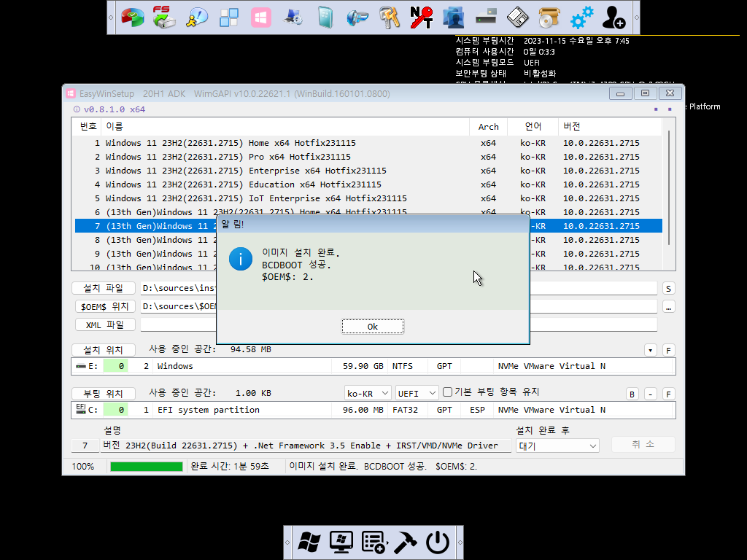747x560 pixels.
Task: Click the XML 파일 input field
Action: [x=399, y=324]
